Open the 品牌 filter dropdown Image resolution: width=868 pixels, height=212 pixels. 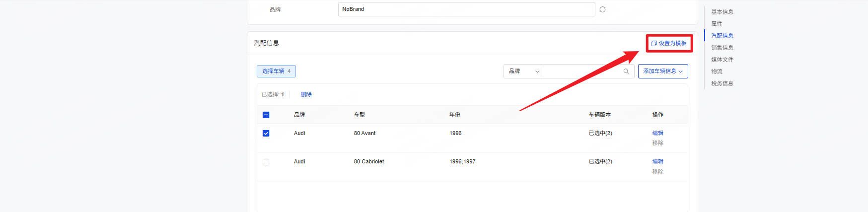click(523, 71)
